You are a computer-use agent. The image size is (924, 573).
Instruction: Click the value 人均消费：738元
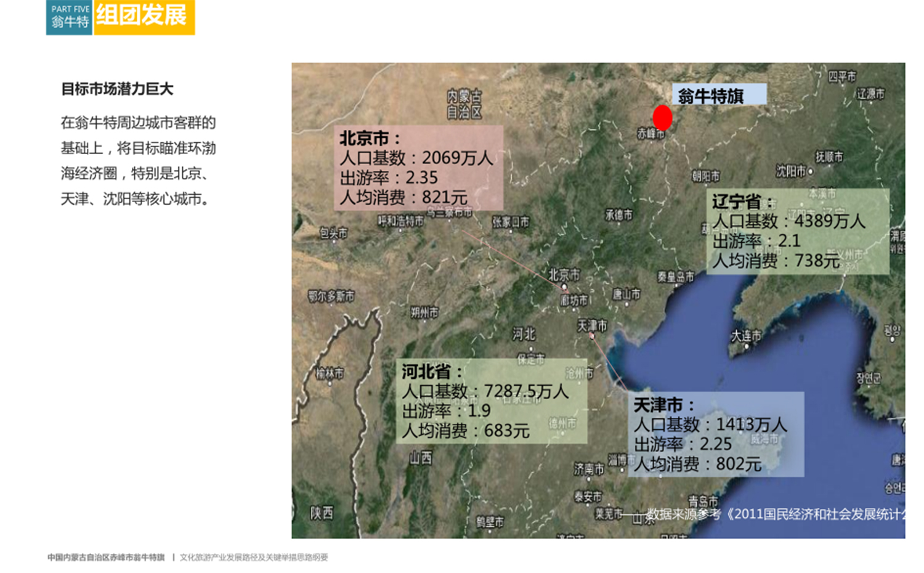(776, 261)
